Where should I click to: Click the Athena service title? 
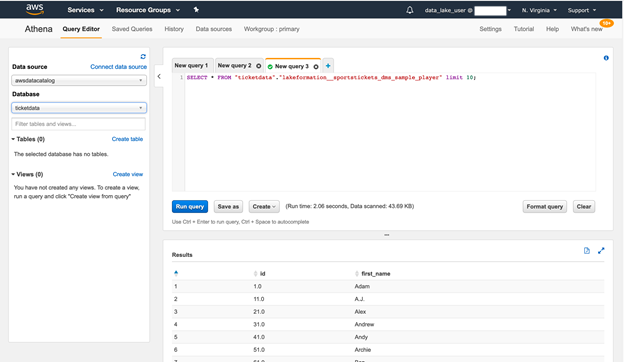(x=39, y=29)
